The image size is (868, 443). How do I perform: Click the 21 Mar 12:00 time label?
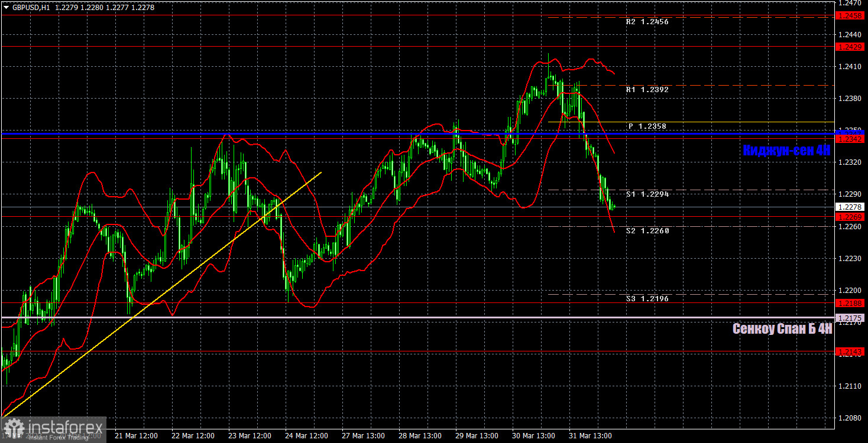[x=137, y=435]
